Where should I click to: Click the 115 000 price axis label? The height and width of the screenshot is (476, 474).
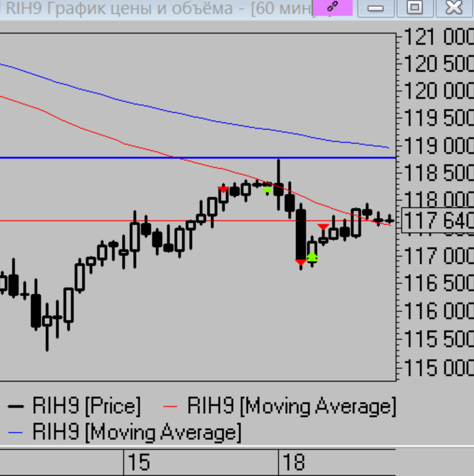(439, 368)
